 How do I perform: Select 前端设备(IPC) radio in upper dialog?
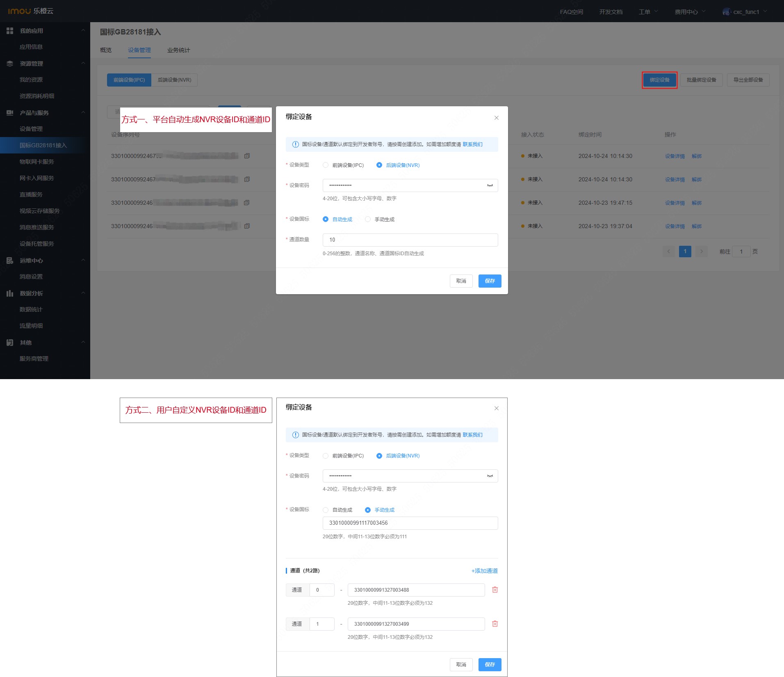pos(326,165)
